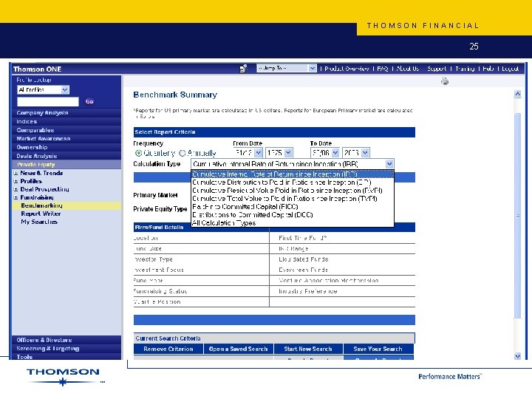Open the From Date year dropdown
Image resolution: width=532 pixels, height=399 pixels.
coord(279,153)
